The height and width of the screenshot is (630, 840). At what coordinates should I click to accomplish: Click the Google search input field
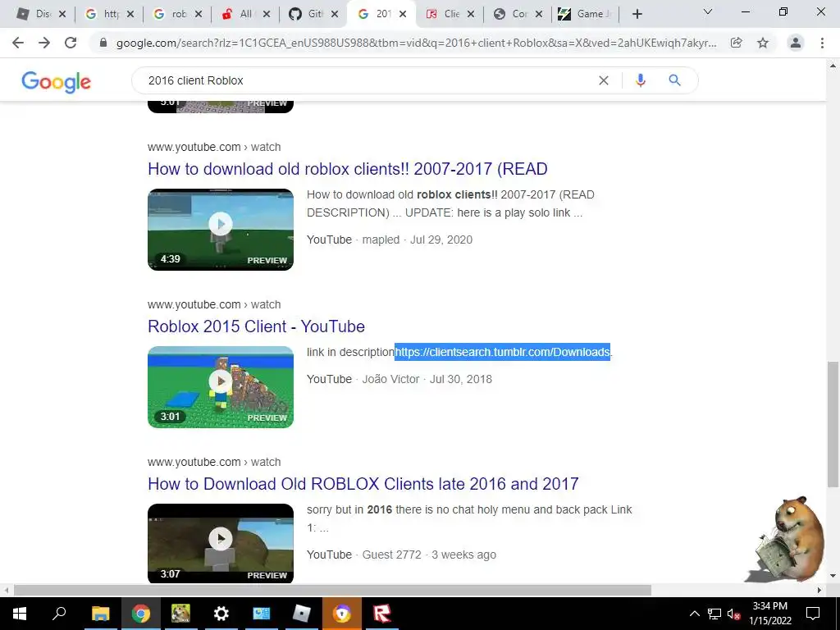click(x=370, y=80)
